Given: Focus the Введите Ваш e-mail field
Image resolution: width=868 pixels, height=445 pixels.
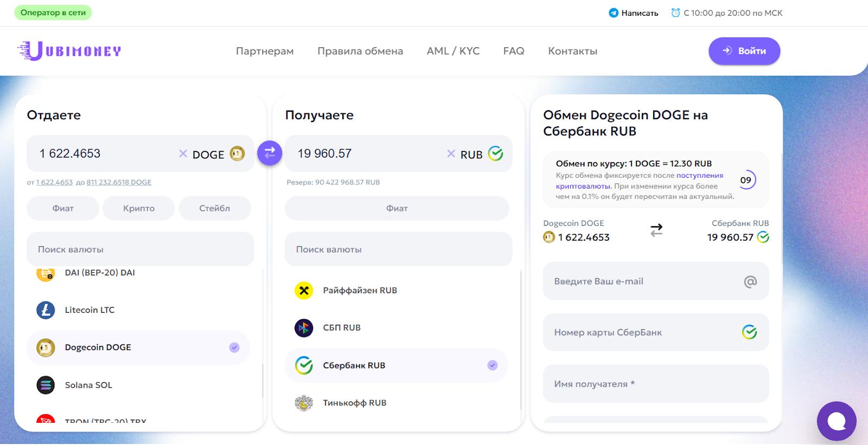Looking at the screenshot, I should [646, 281].
